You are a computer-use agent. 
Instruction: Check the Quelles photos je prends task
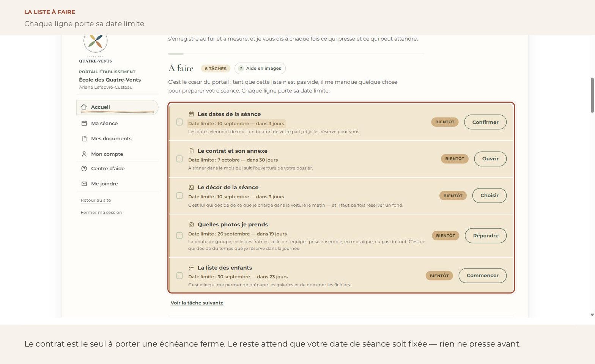click(x=179, y=235)
